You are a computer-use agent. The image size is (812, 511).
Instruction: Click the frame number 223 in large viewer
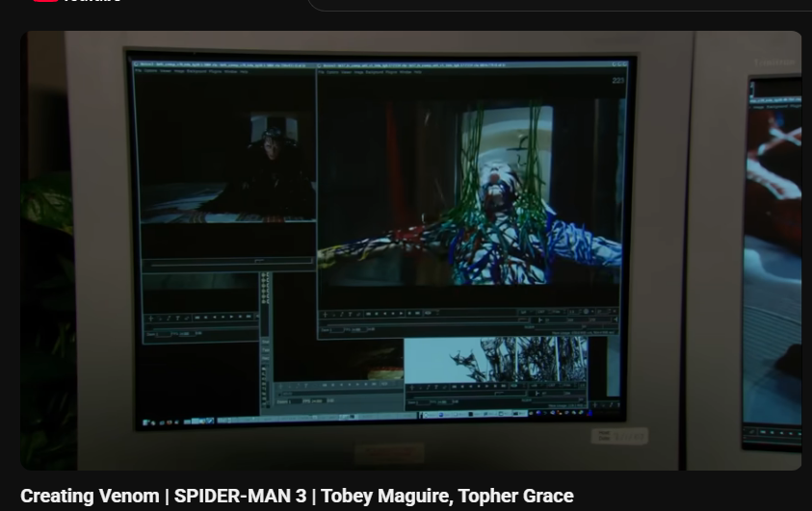[x=617, y=80]
